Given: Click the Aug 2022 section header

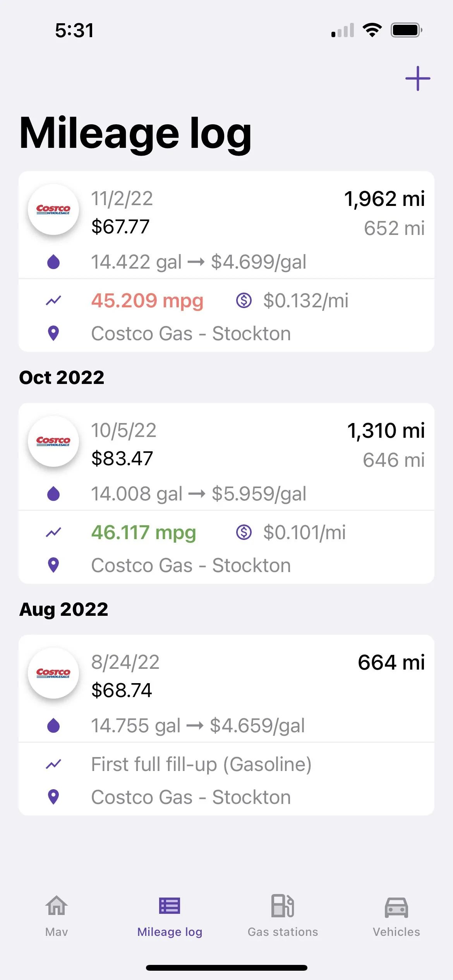Looking at the screenshot, I should tap(64, 610).
